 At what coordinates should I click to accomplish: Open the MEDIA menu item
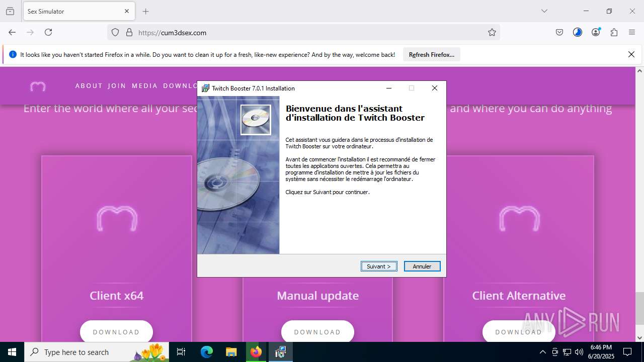(145, 86)
